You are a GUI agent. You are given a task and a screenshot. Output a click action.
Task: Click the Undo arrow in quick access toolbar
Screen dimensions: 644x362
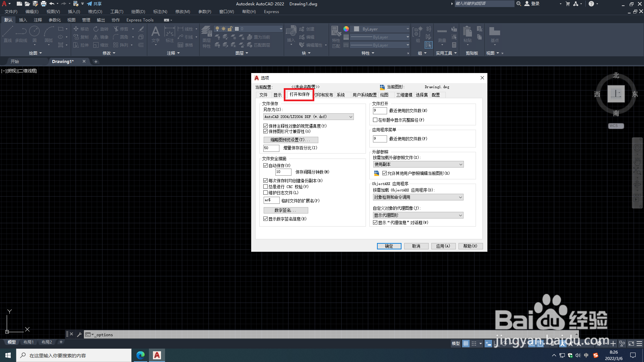[52, 4]
